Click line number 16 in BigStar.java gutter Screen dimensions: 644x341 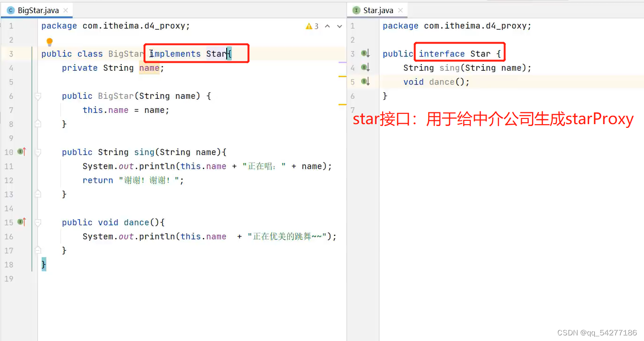click(x=8, y=237)
